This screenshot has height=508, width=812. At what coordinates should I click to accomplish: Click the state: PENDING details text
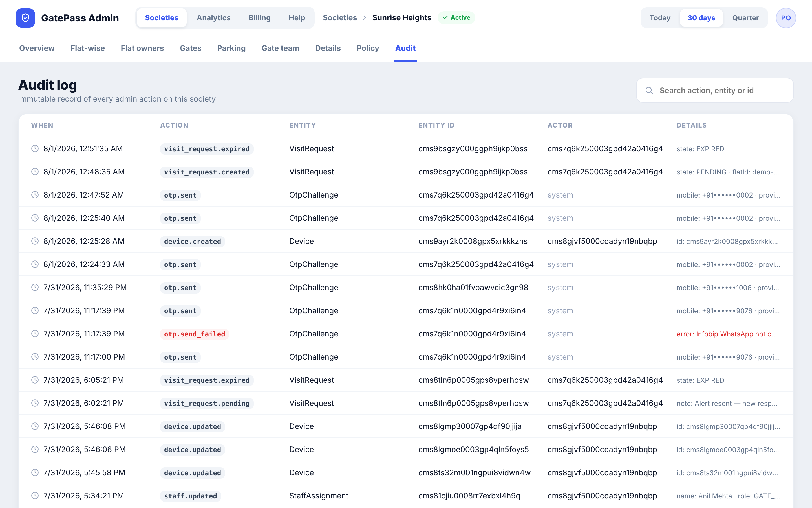coord(728,172)
